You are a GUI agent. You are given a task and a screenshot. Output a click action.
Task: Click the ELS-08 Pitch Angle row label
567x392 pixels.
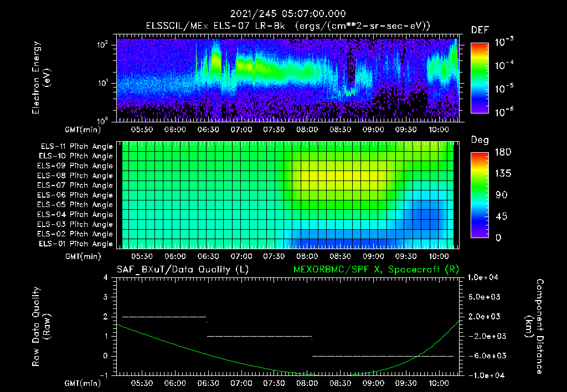coord(75,176)
